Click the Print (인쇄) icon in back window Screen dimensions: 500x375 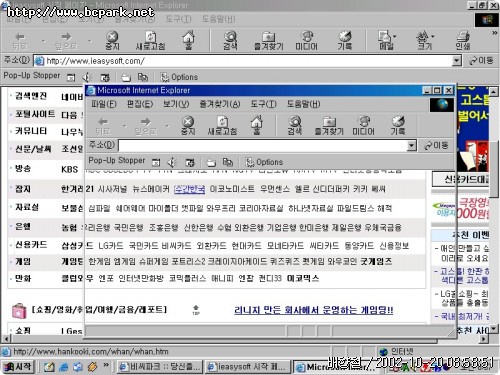[463, 40]
